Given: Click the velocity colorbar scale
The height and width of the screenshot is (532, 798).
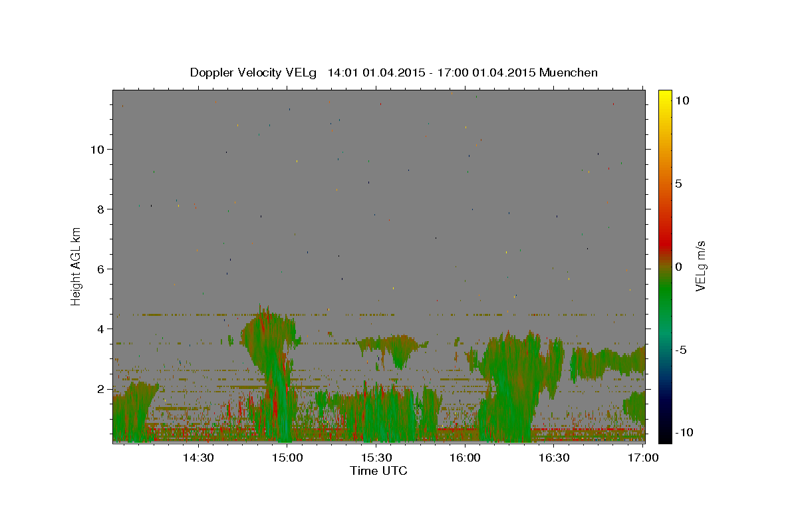Looking at the screenshot, I should (x=664, y=266).
